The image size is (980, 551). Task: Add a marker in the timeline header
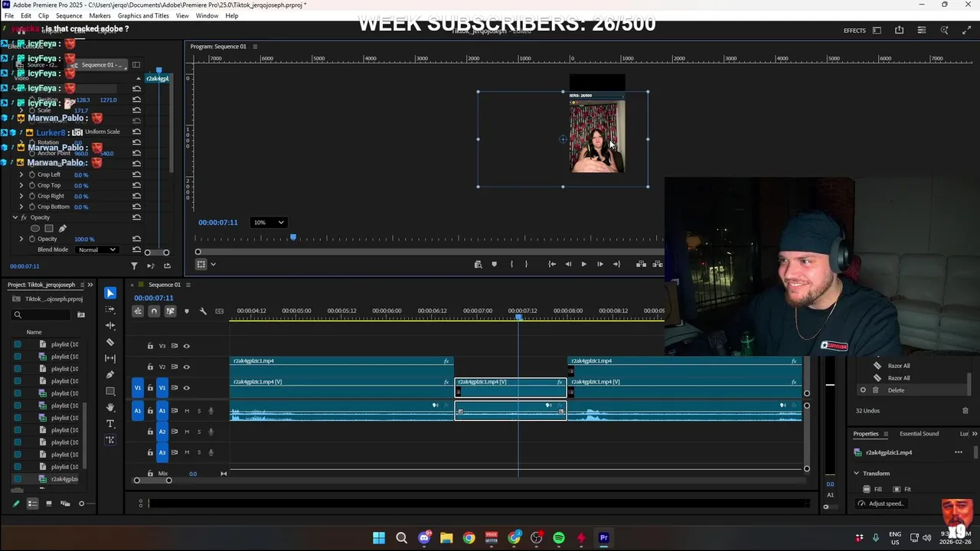pos(186,311)
